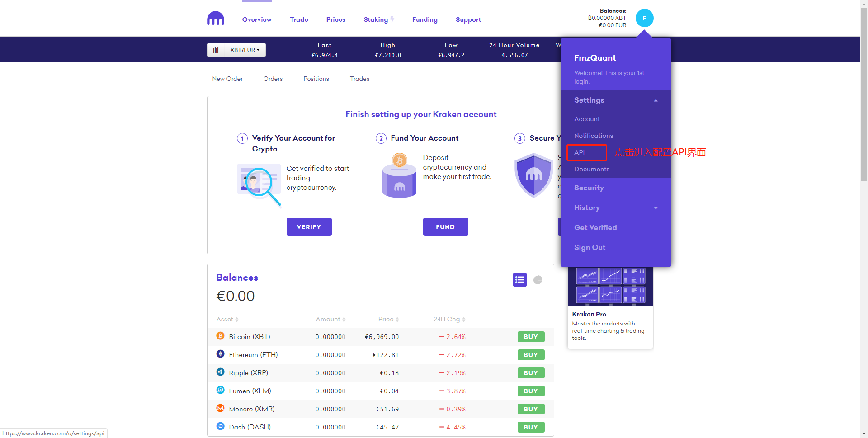
Task: Click the chart bars icon beside XBT/EUR
Action: 216,50
